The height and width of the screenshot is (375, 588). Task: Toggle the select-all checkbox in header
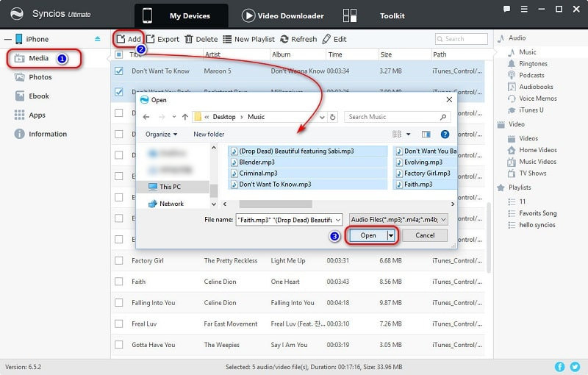[119, 54]
